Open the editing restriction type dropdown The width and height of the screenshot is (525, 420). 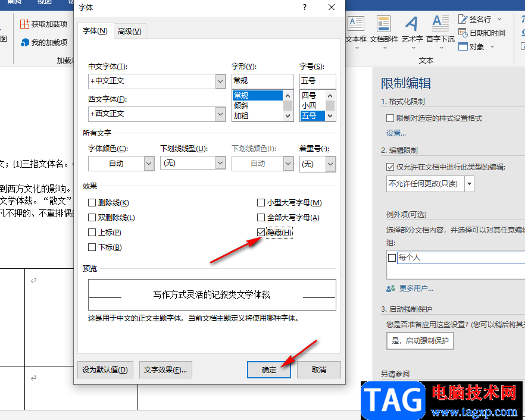[x=469, y=184]
